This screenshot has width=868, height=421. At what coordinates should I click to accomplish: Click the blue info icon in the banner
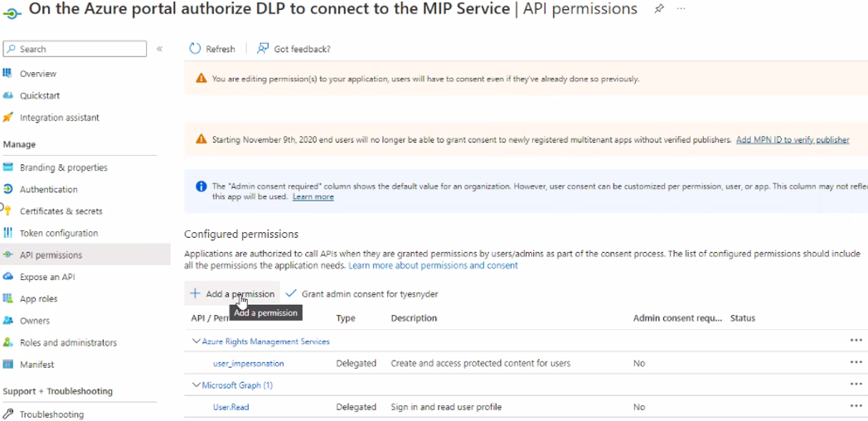point(201,186)
